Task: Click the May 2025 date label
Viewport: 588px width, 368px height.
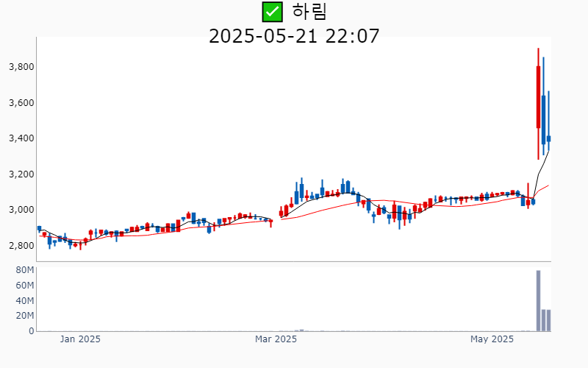Action: (492, 339)
